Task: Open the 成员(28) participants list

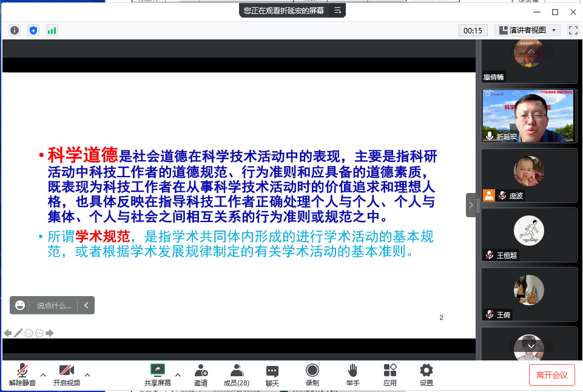Action: click(237, 374)
